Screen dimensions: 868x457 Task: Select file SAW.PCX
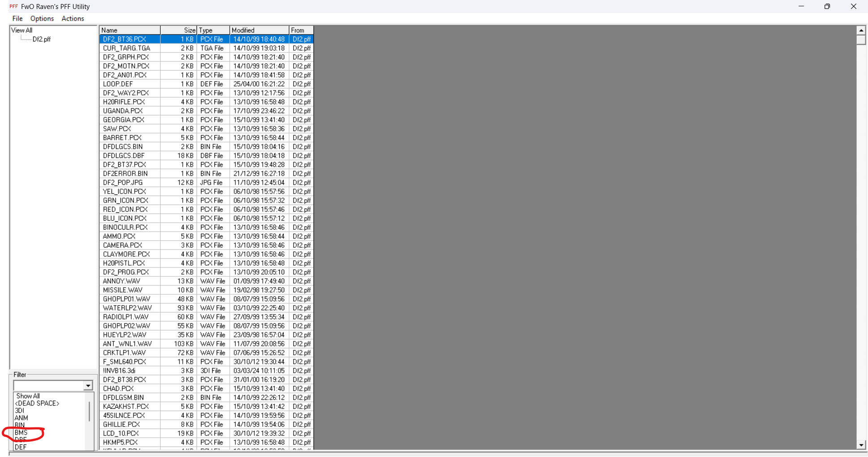pyautogui.click(x=117, y=129)
